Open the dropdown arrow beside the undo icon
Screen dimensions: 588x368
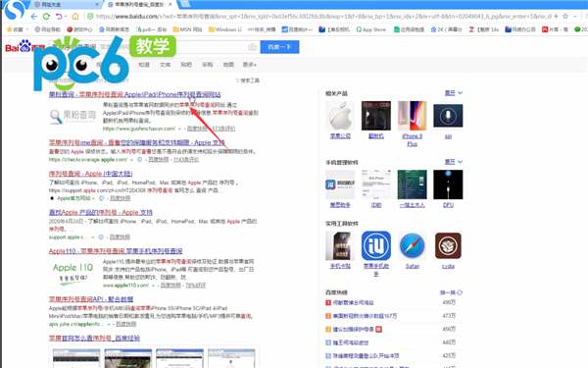pos(66,16)
